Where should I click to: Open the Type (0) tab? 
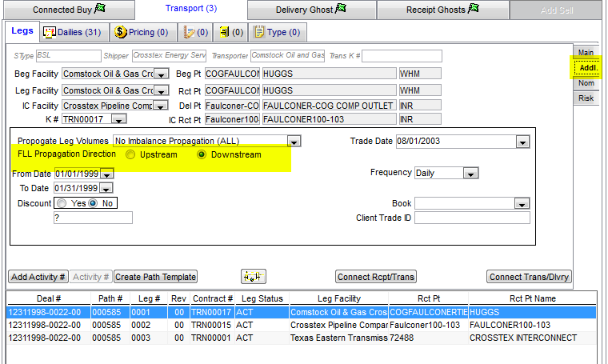[x=278, y=32]
